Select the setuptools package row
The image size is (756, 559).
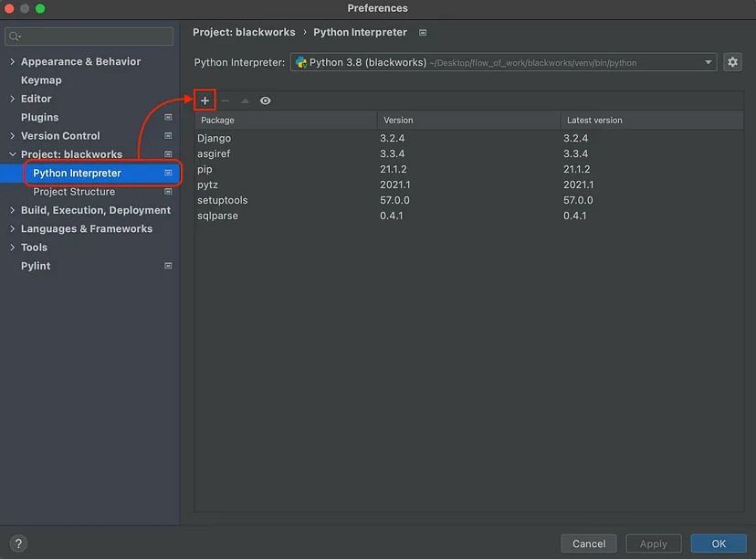(x=469, y=200)
